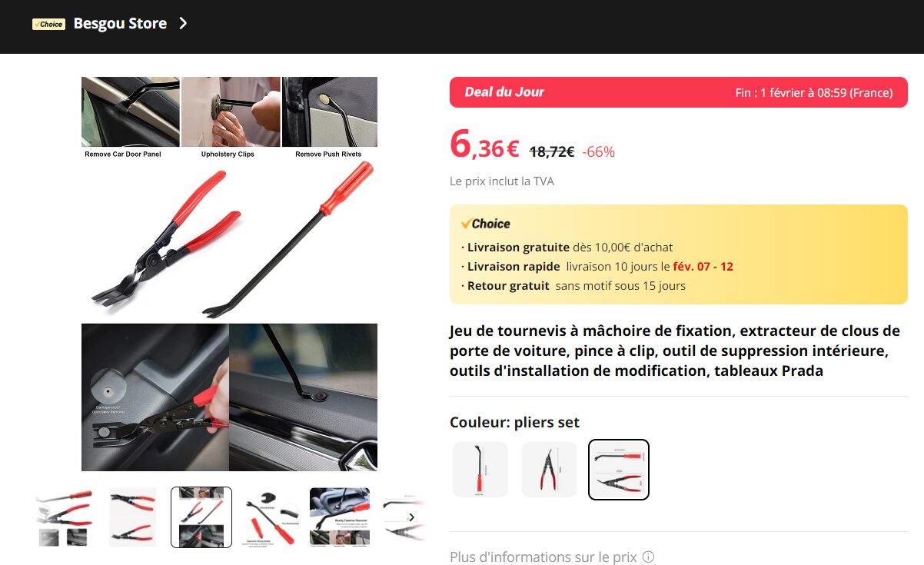Click the main product image
Screen dimensions: 924x565
point(229,274)
